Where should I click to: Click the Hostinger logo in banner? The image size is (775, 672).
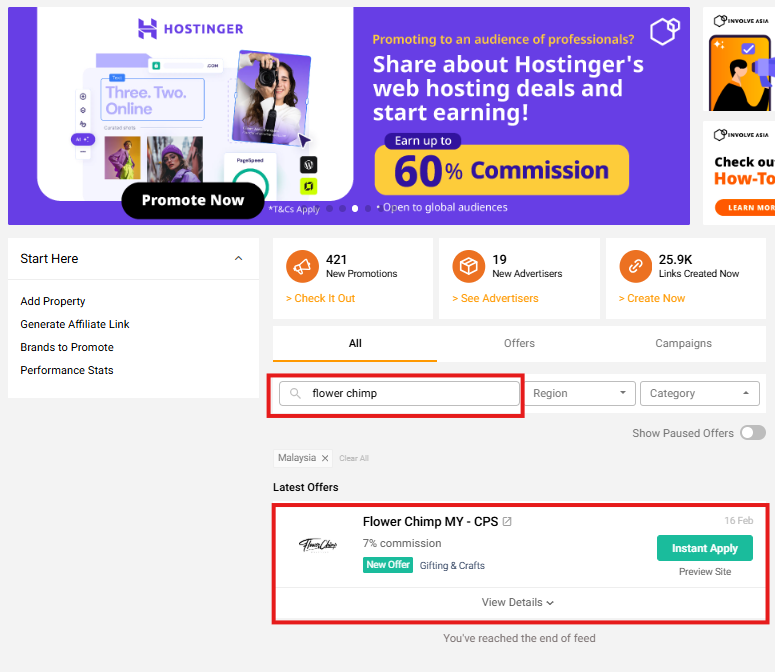pyautogui.click(x=190, y=29)
